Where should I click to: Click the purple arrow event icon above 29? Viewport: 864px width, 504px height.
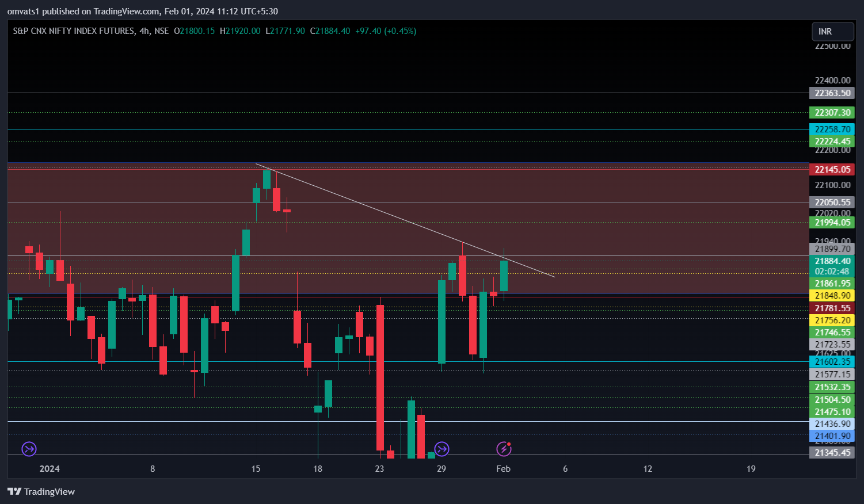(x=441, y=449)
